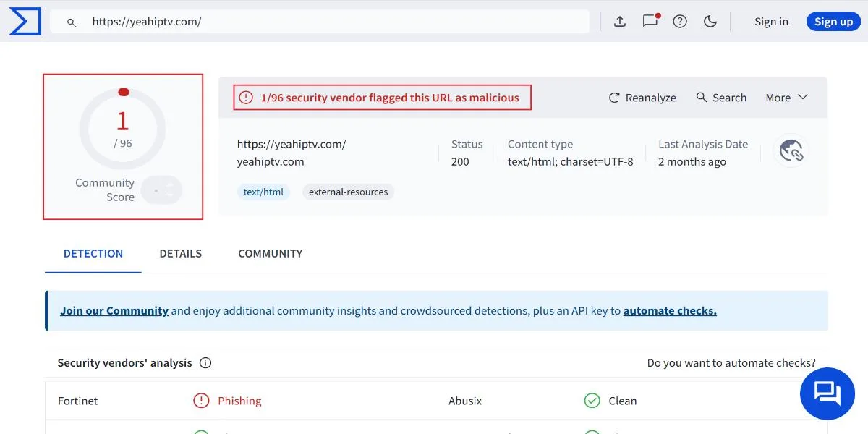Click the Fortinet vendor name

point(78,401)
